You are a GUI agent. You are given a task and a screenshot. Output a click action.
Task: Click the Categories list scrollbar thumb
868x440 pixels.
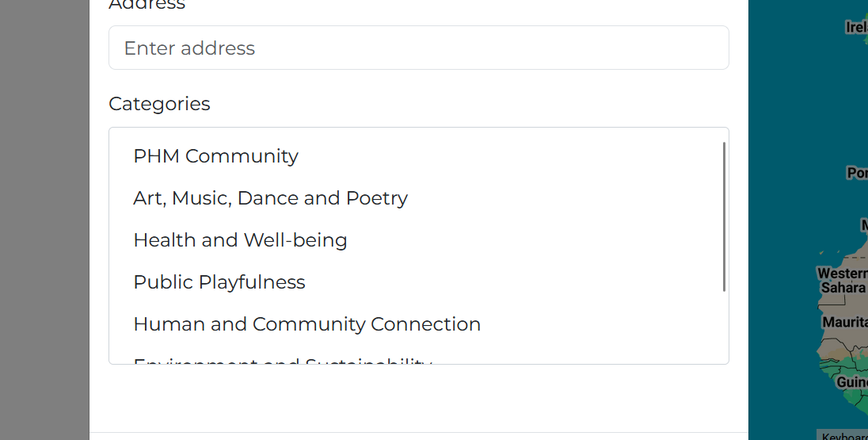(724, 216)
